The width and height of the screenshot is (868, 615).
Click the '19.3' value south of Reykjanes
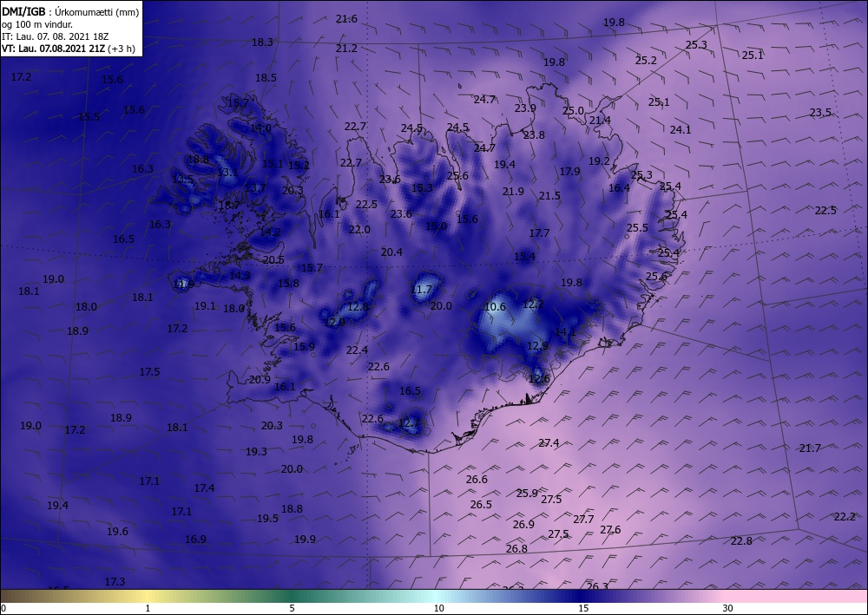(256, 451)
